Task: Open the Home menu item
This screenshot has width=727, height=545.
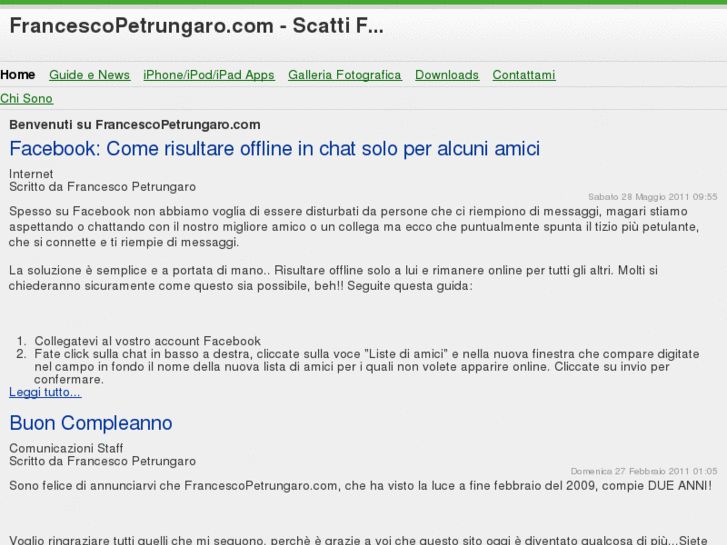Action: coord(18,75)
